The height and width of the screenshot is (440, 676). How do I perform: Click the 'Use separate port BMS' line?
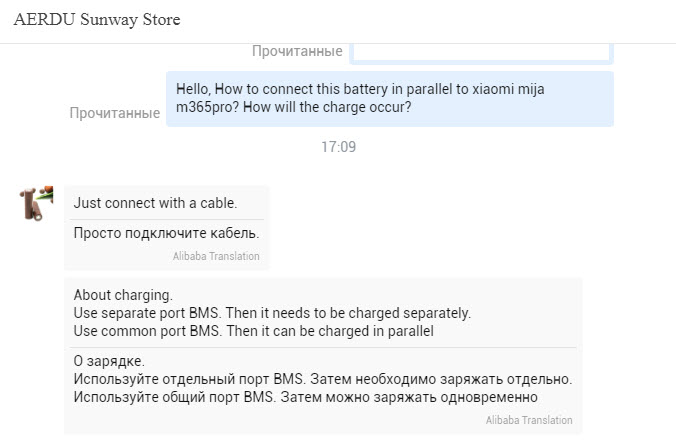pyautogui.click(x=272, y=313)
